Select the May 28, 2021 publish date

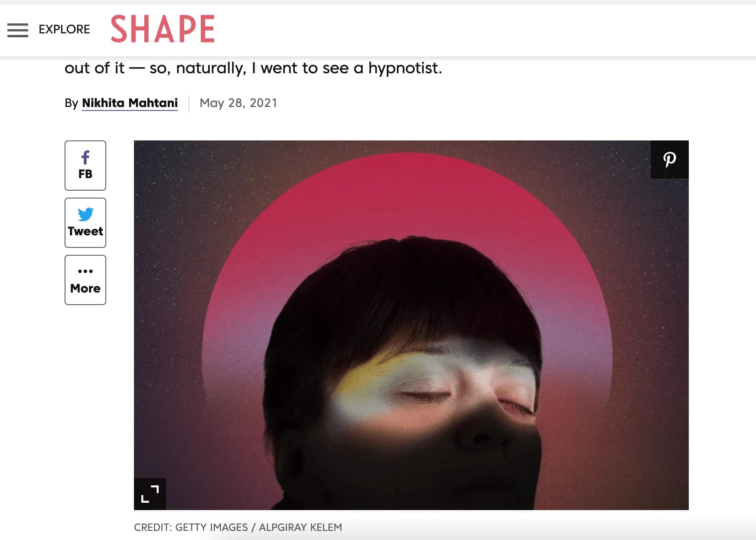coord(238,103)
